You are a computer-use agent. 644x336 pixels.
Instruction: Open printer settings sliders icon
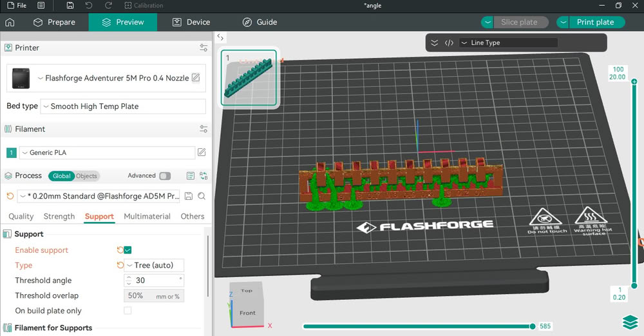[204, 48]
